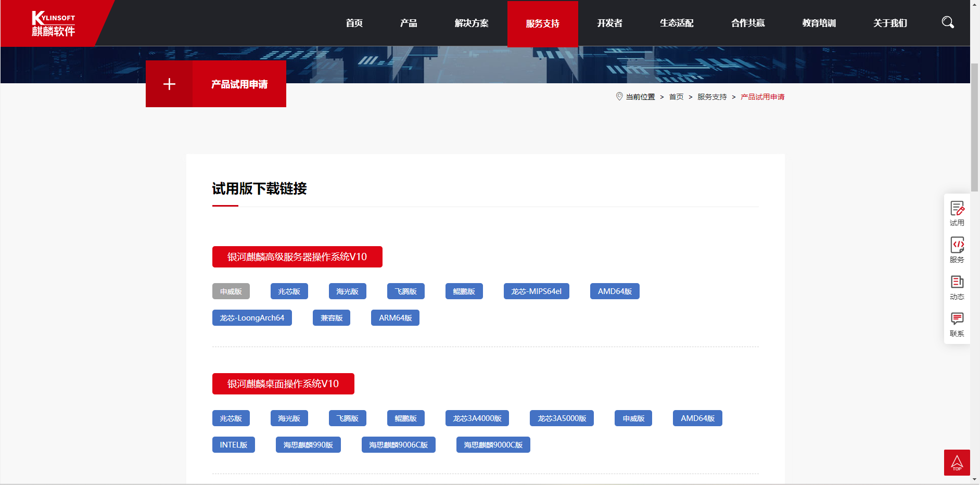Screen dimensions: 980x485
Task: Open the 合作共赢 navigation menu
Action: pos(748,23)
